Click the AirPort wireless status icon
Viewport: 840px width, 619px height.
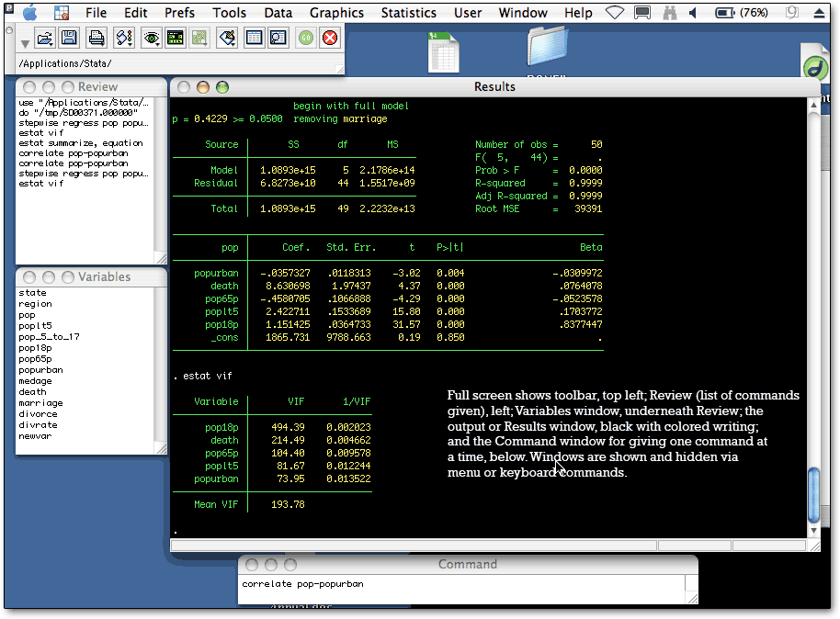pos(615,12)
